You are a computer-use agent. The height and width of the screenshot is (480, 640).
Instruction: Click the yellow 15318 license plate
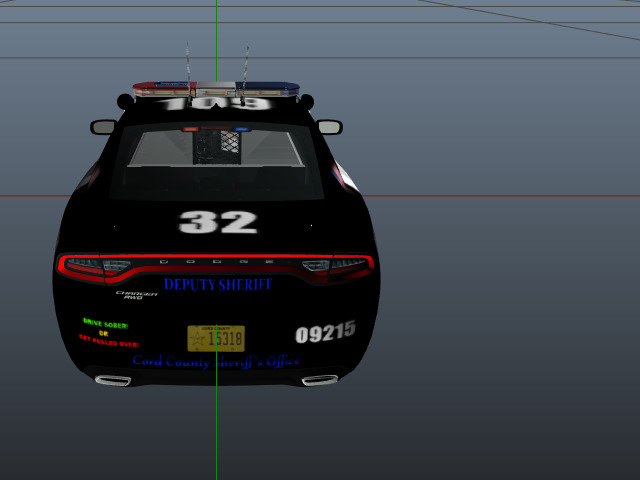pos(216,338)
